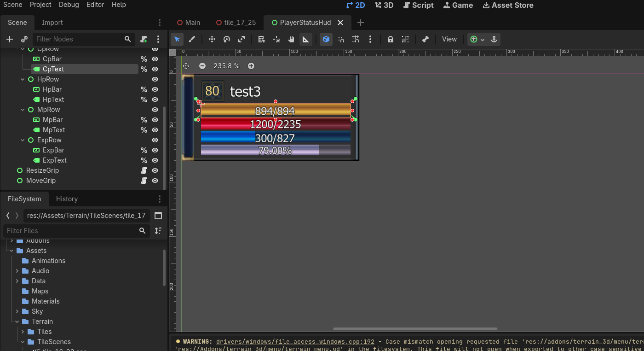Image resolution: width=644 pixels, height=351 pixels.
Task: Collapse the MpRow node
Action: pos(23,110)
